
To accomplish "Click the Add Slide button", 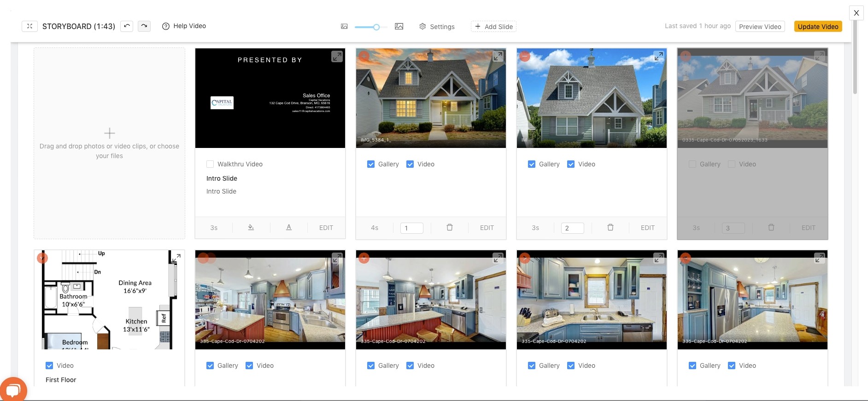I will click(x=493, y=27).
